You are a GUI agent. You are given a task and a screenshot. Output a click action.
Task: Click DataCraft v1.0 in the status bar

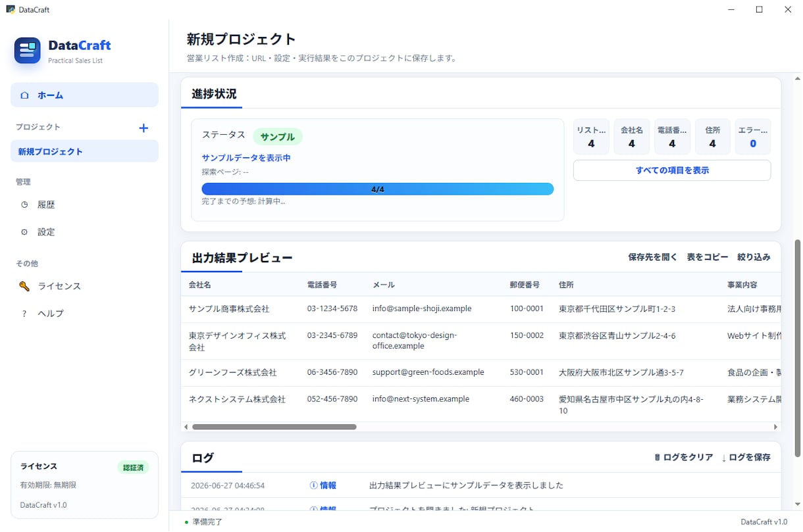pos(764,522)
